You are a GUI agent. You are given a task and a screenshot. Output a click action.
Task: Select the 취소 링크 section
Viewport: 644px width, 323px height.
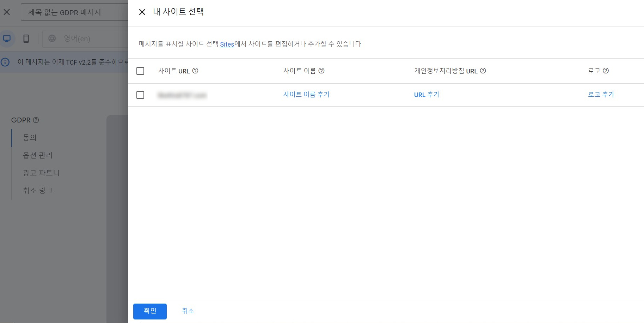click(38, 191)
